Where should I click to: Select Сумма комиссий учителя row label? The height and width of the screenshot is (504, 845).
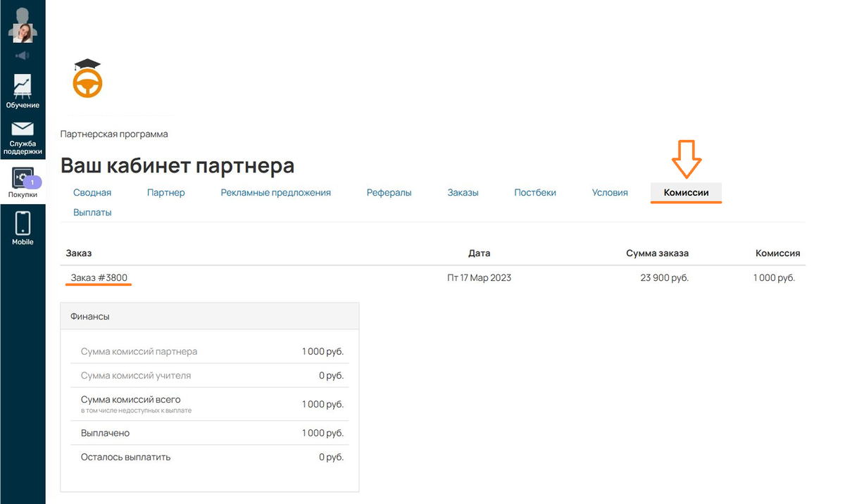click(x=136, y=375)
